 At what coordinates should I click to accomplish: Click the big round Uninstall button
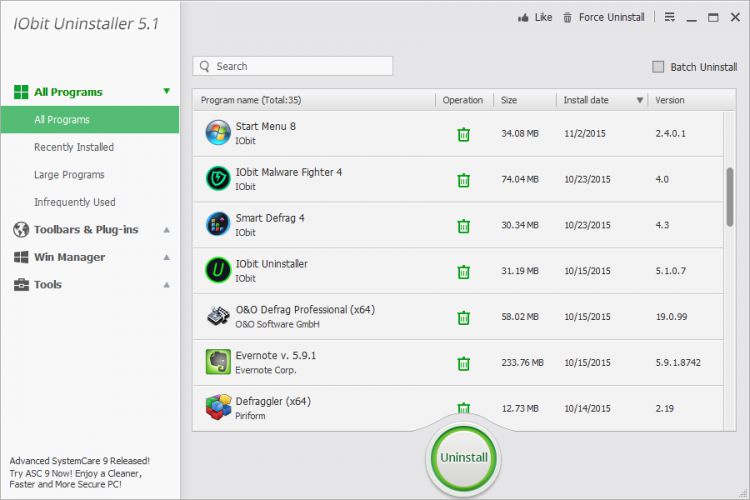click(463, 457)
